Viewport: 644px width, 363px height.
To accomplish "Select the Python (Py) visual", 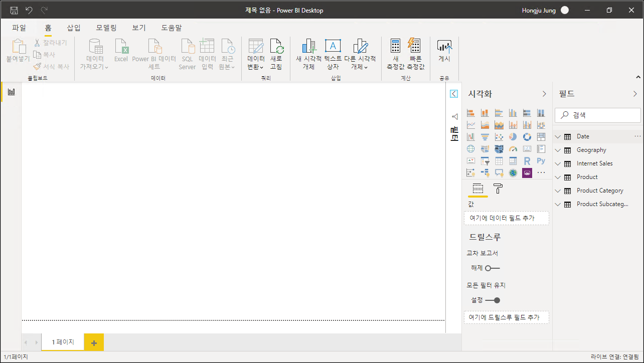I will 541,161.
